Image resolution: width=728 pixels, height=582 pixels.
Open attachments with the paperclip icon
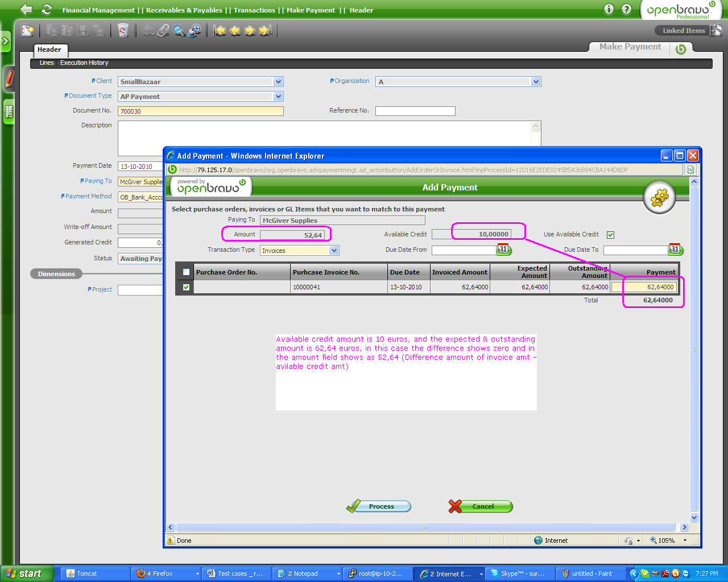164,30
